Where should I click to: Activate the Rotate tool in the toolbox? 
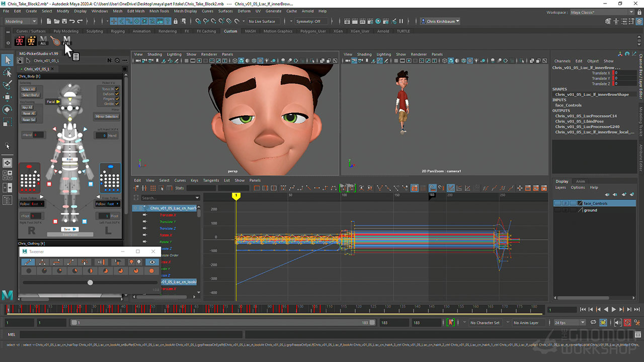[8, 110]
